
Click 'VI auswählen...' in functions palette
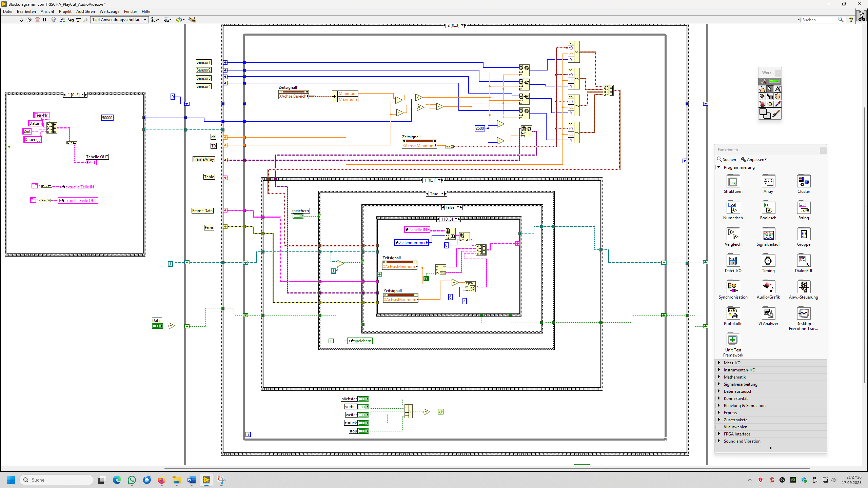[x=737, y=427]
